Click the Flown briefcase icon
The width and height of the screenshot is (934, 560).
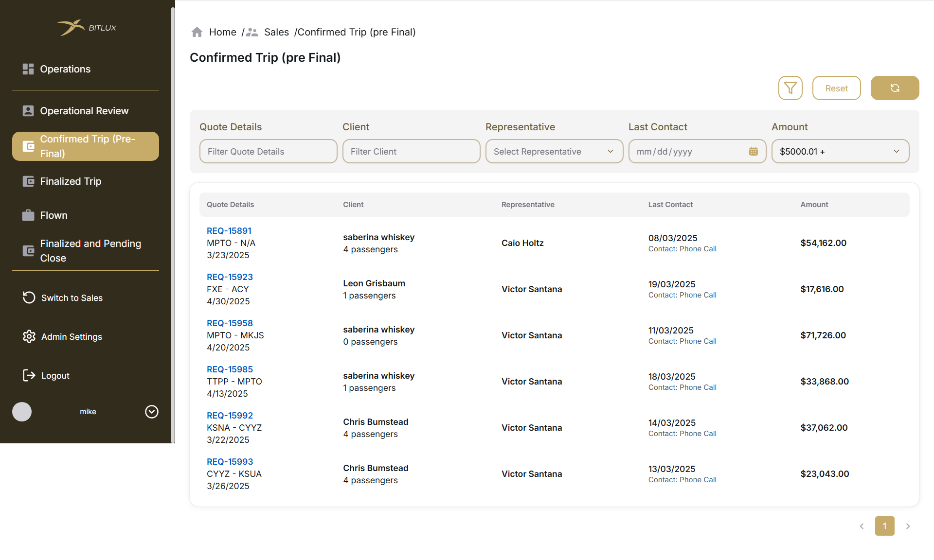28,215
